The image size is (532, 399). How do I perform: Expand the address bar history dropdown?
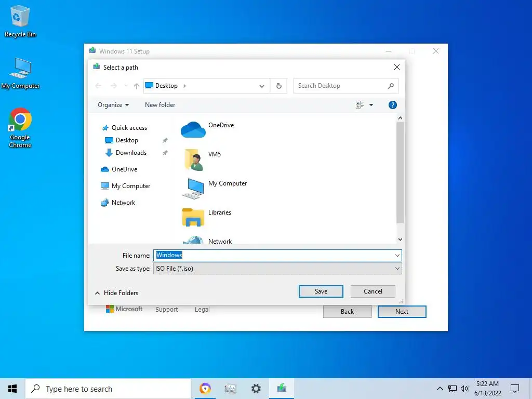[262, 86]
